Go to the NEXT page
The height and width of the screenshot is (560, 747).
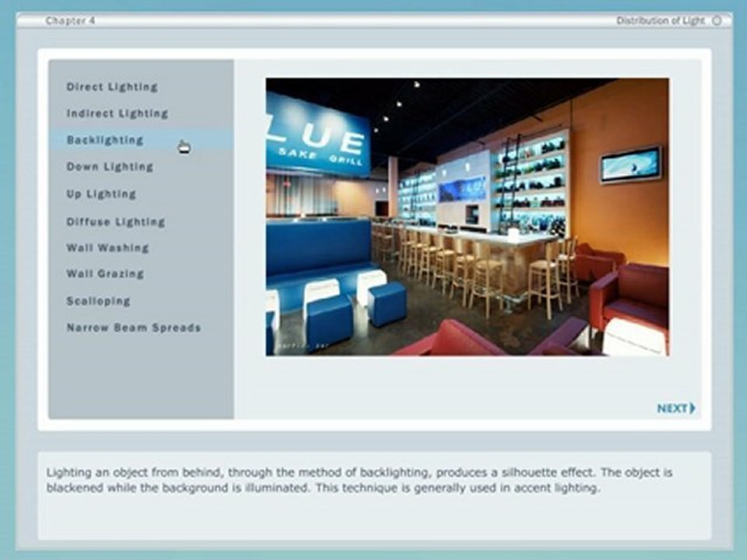coord(676,408)
